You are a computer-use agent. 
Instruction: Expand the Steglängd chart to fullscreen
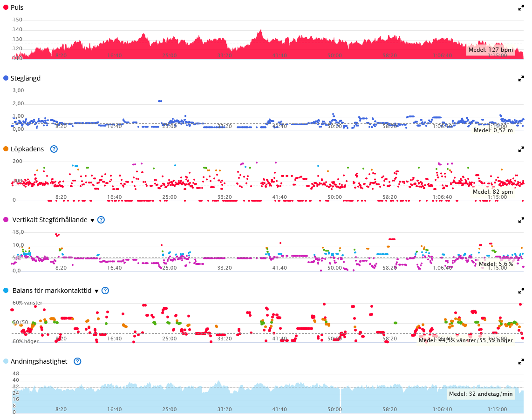pos(521,79)
